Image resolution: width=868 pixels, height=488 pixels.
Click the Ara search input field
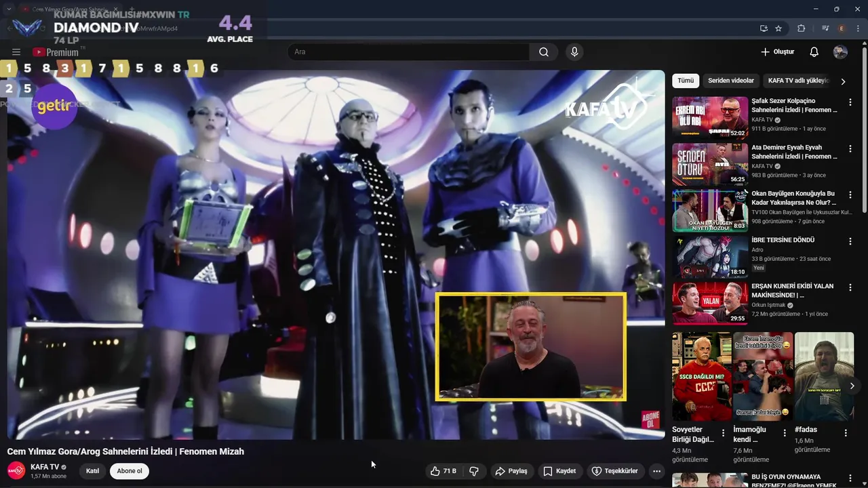409,52
